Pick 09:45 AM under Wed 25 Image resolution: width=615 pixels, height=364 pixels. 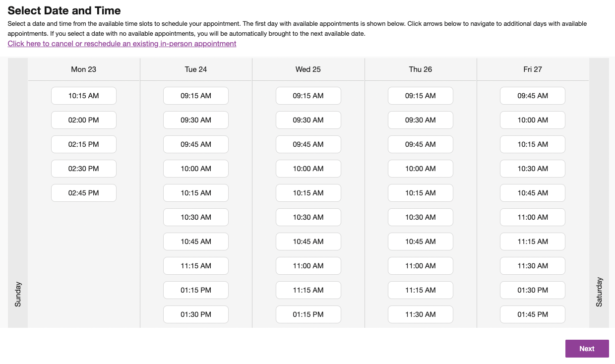[308, 144]
